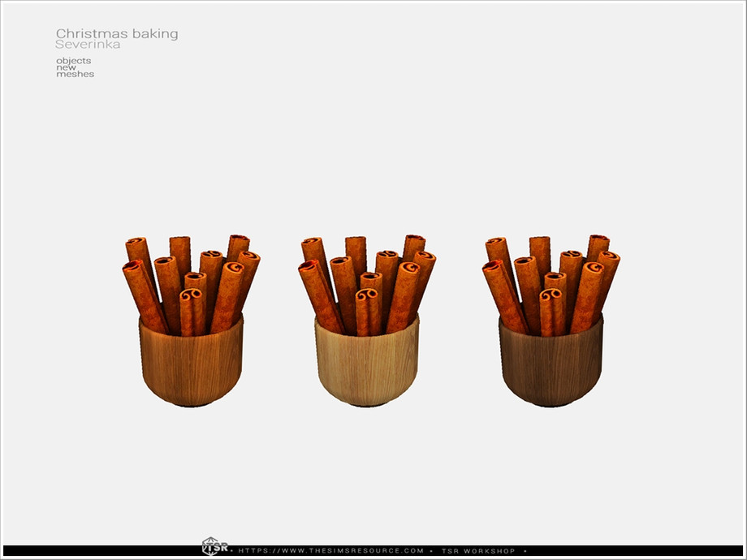Open the thesimsresource.com URL in the footer
The image size is (747, 560).
point(331,551)
